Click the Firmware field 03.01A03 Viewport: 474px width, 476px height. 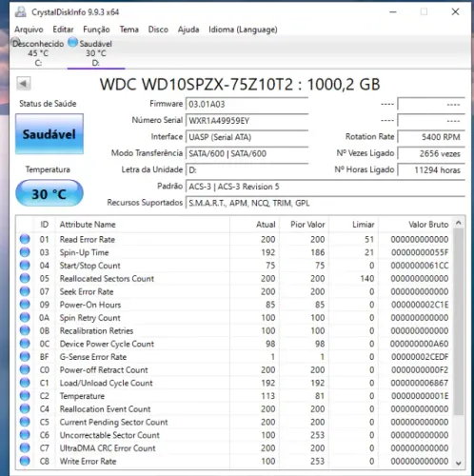tap(247, 104)
